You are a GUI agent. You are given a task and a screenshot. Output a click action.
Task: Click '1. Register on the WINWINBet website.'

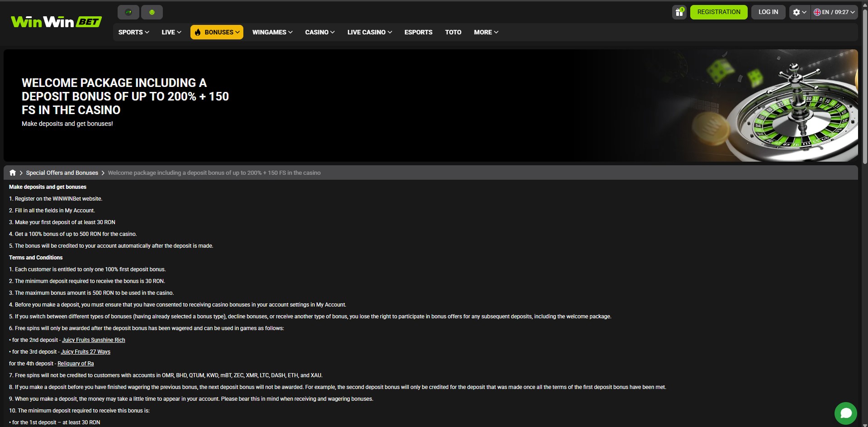[56, 199]
